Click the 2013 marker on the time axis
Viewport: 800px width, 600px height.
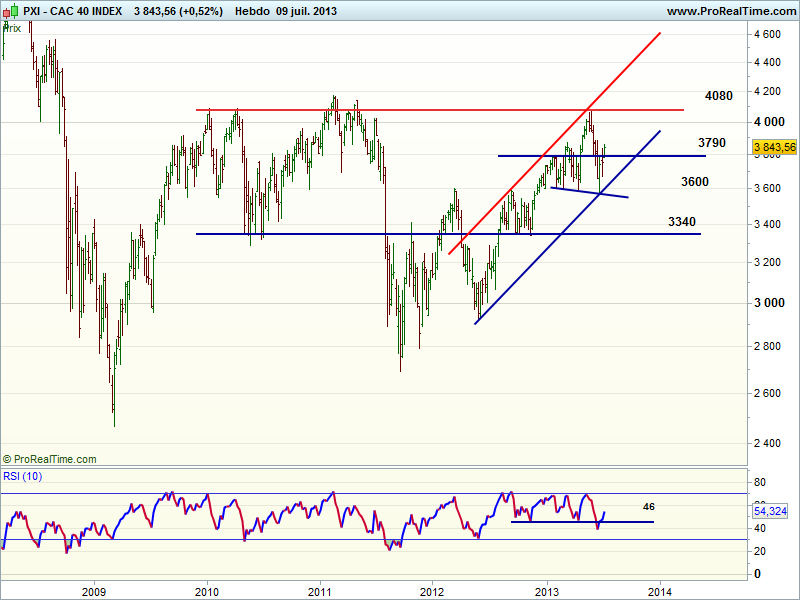point(546,590)
